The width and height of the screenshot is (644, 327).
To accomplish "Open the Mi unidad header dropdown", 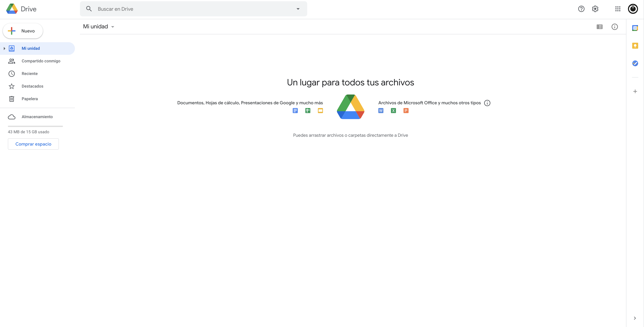I will (99, 26).
